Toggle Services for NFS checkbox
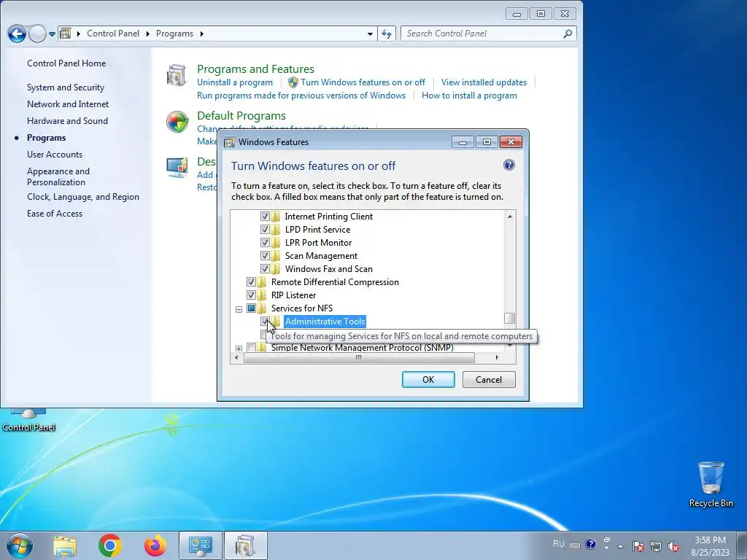This screenshot has width=747, height=560. tap(251, 308)
